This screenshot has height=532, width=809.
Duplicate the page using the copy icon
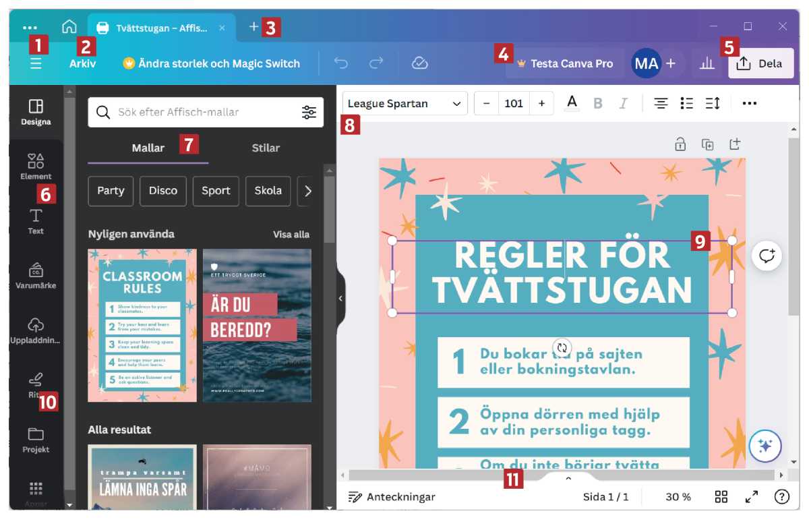[708, 144]
